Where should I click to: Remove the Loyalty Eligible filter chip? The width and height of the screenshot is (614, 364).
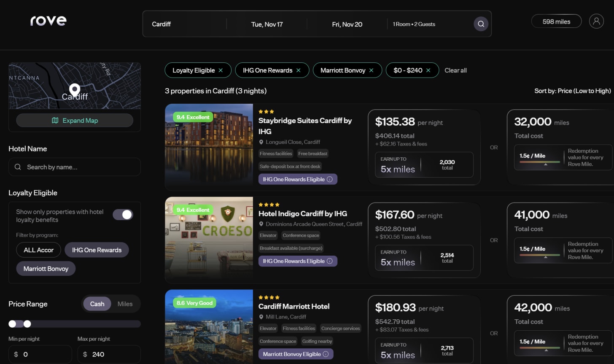tap(221, 70)
